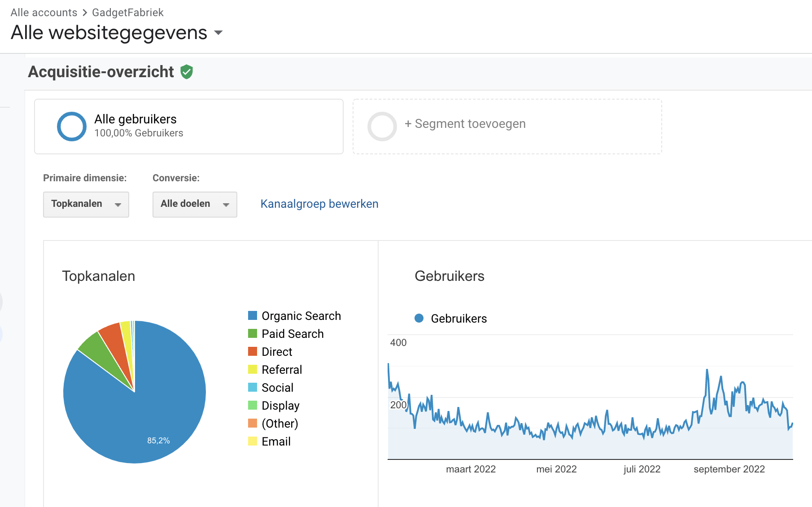Click the maart 2022 axis label
This screenshot has width=812, height=507.
tap(471, 469)
